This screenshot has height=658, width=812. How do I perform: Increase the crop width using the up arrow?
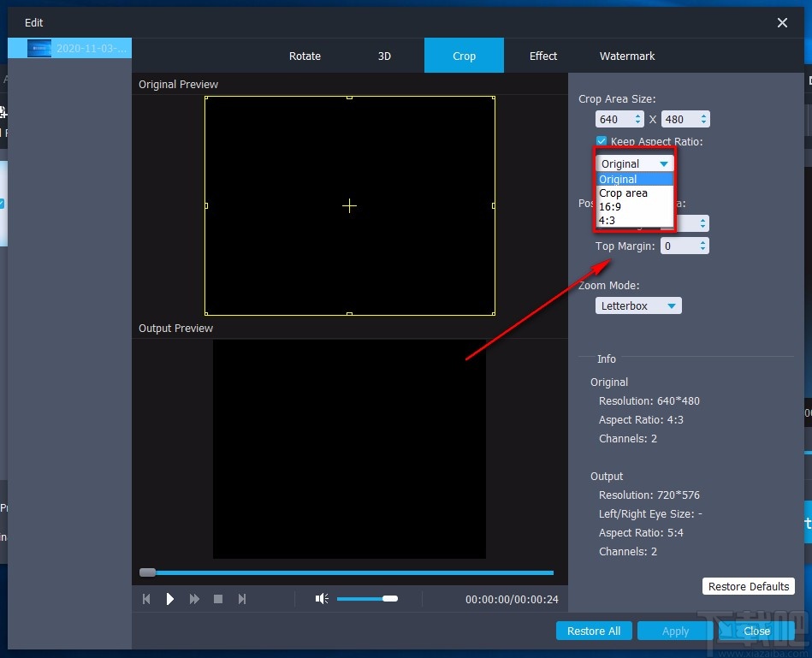coord(637,115)
